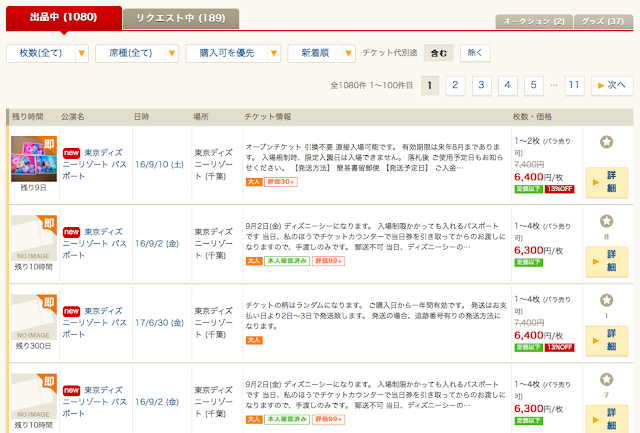Open 新着順 sort dropdown
The image size is (640, 433).
[321, 53]
